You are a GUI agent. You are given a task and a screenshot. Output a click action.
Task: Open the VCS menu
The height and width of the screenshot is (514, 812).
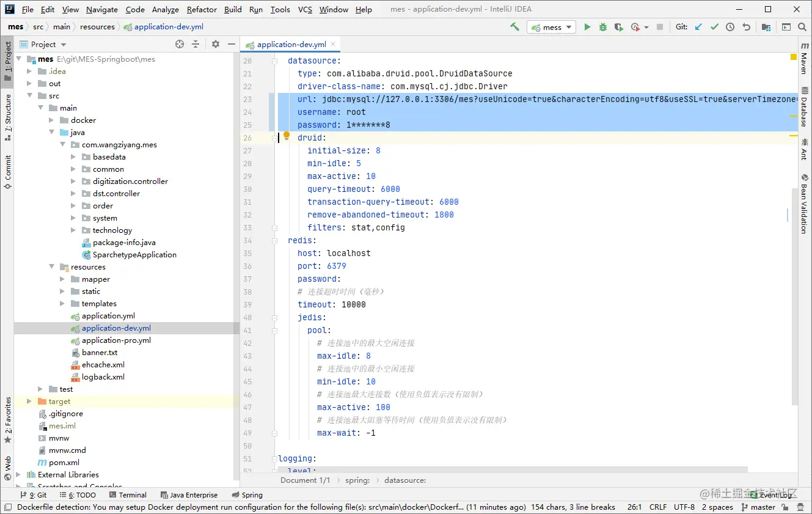pyautogui.click(x=305, y=9)
